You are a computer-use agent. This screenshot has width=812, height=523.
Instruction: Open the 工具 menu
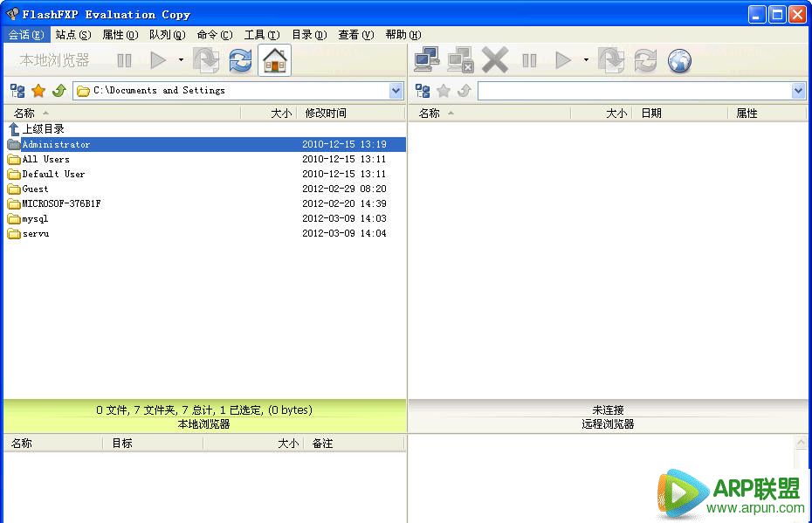(x=258, y=34)
